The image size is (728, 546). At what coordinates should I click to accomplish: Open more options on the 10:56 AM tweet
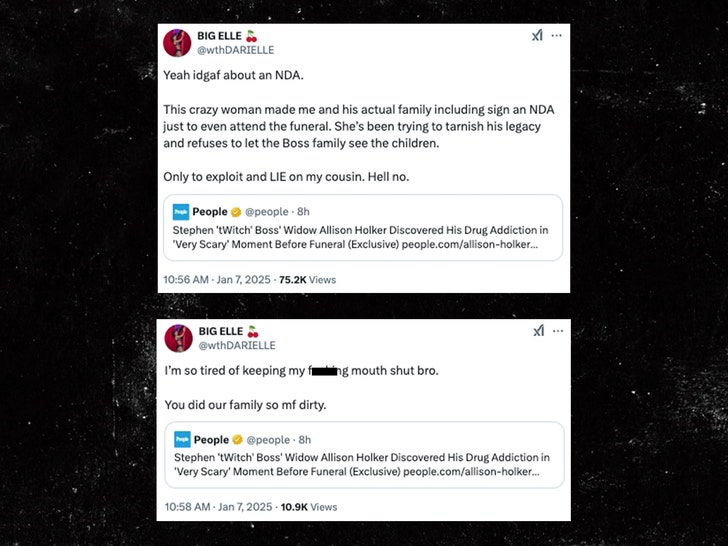coord(557,36)
